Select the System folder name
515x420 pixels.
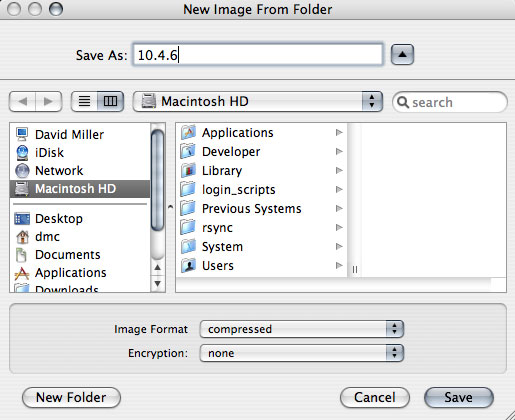tap(222, 247)
